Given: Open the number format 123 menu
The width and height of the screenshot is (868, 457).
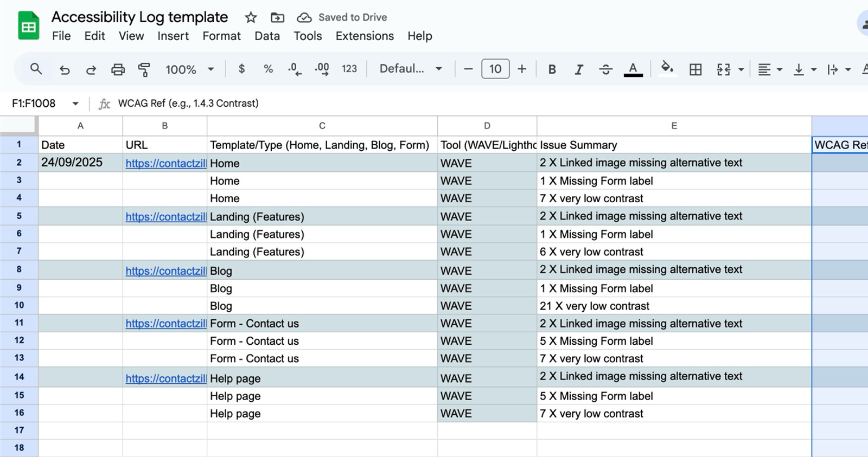Looking at the screenshot, I should pos(349,69).
